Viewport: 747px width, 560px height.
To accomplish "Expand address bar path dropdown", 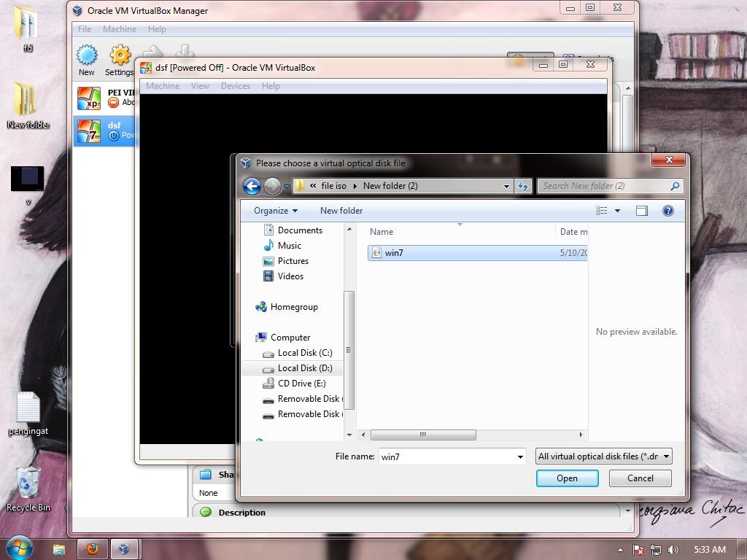I will [x=506, y=186].
